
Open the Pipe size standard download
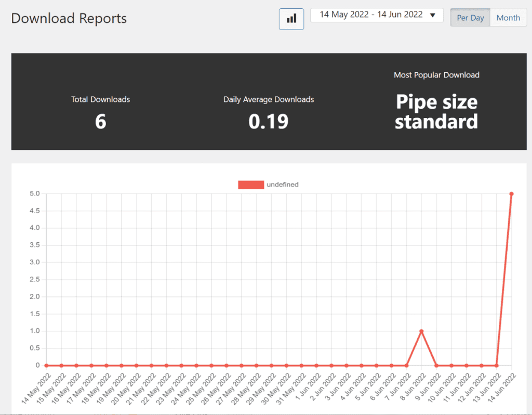(436, 111)
